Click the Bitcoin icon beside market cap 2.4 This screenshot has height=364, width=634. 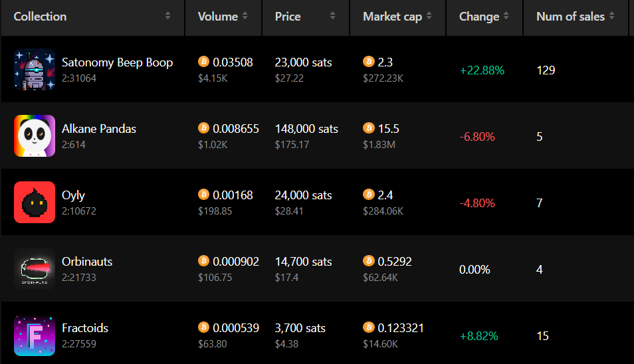point(368,195)
